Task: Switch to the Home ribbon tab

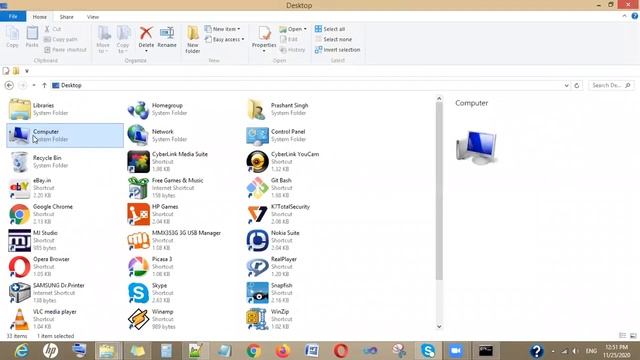Action: 40,17
